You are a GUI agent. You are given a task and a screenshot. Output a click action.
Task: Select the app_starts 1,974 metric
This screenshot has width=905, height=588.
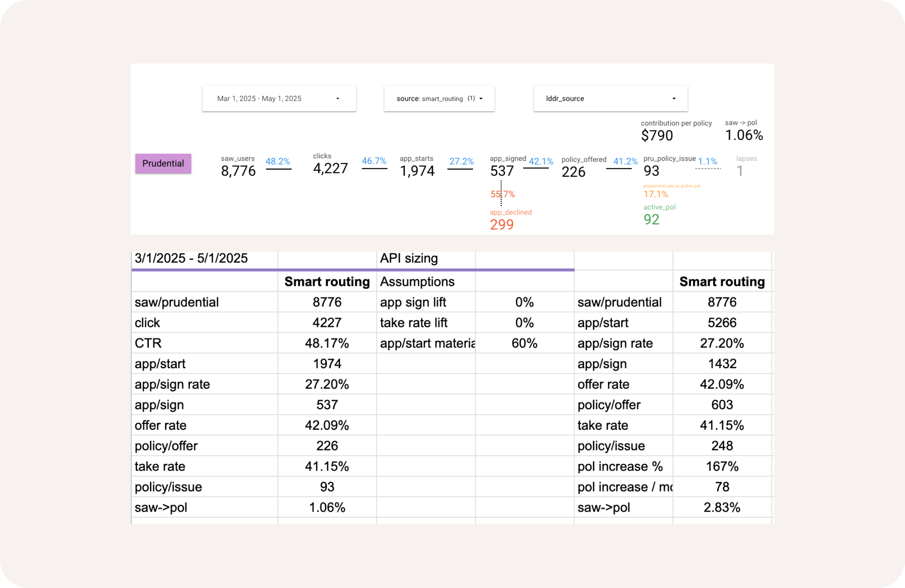[x=417, y=170]
